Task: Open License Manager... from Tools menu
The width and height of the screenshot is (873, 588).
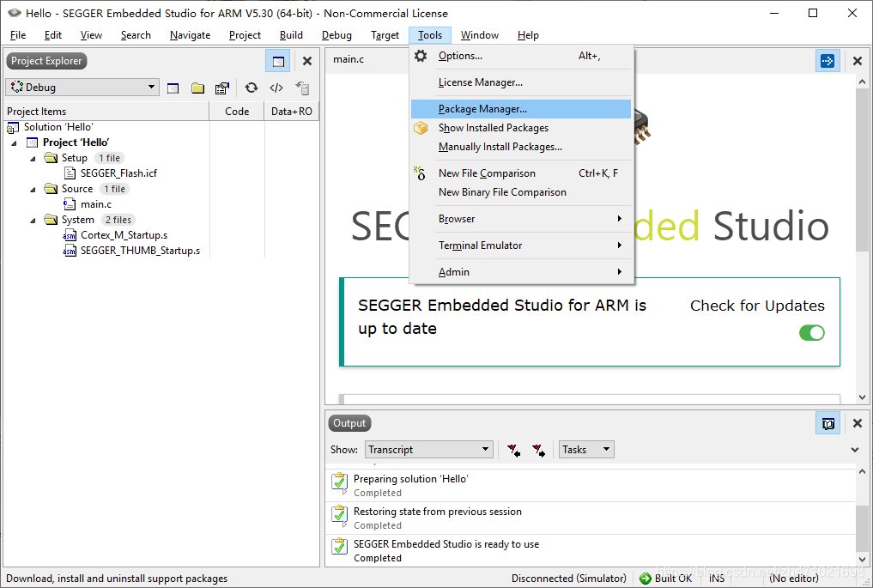Action: click(520, 82)
